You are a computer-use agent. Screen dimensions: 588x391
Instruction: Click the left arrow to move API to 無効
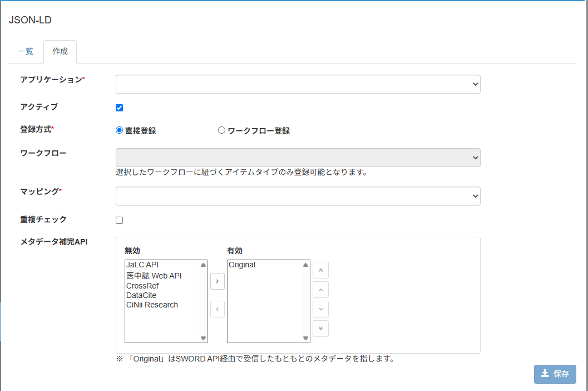coord(217,309)
